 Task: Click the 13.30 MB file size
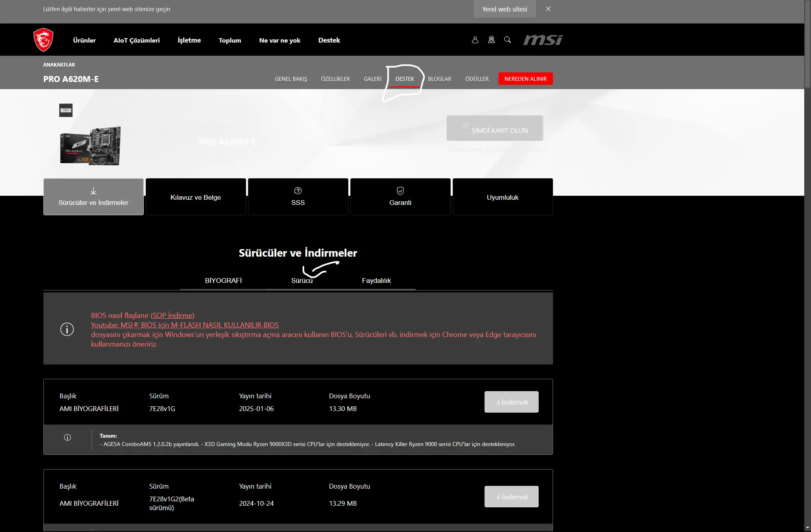[343, 409]
